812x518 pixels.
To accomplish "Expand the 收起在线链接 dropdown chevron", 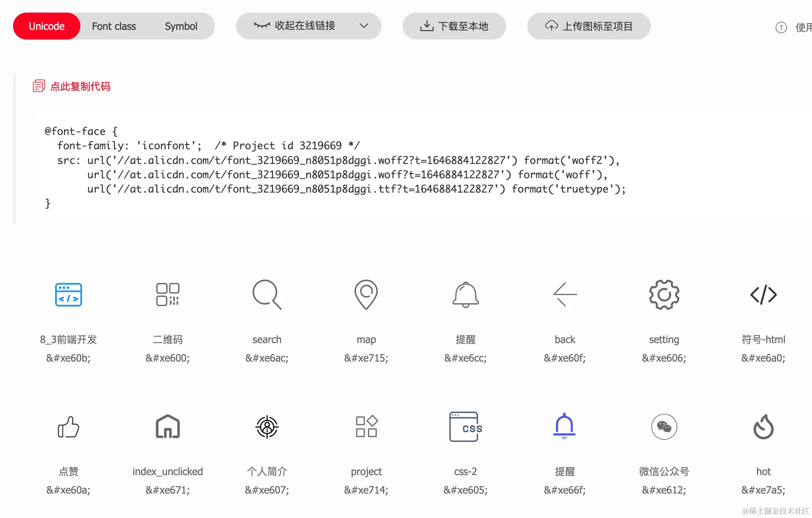I will (x=364, y=26).
